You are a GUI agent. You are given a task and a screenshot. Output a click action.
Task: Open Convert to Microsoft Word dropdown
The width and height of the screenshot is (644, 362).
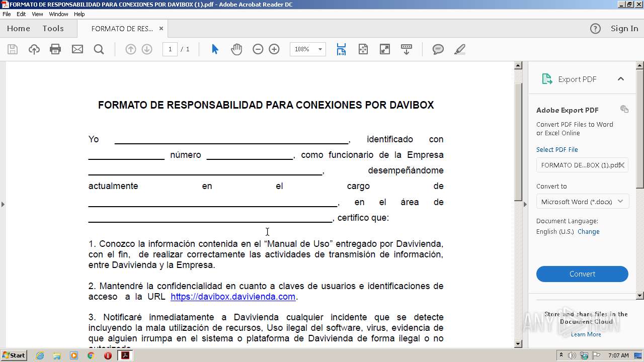coord(582,202)
